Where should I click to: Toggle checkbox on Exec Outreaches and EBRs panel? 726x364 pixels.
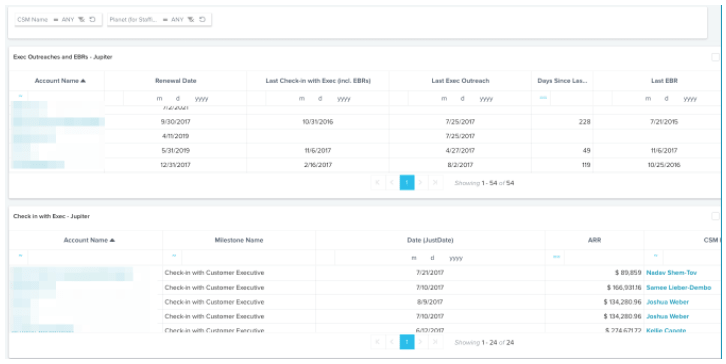(x=715, y=57)
